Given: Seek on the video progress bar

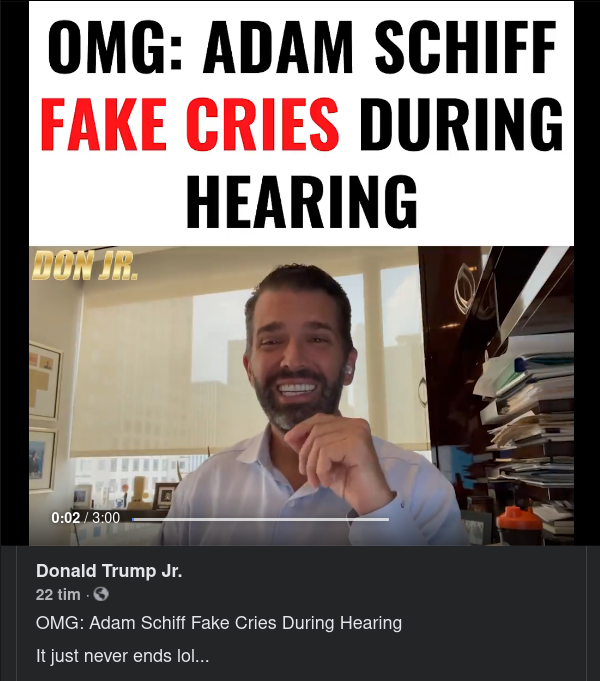Looking at the screenshot, I should point(260,519).
